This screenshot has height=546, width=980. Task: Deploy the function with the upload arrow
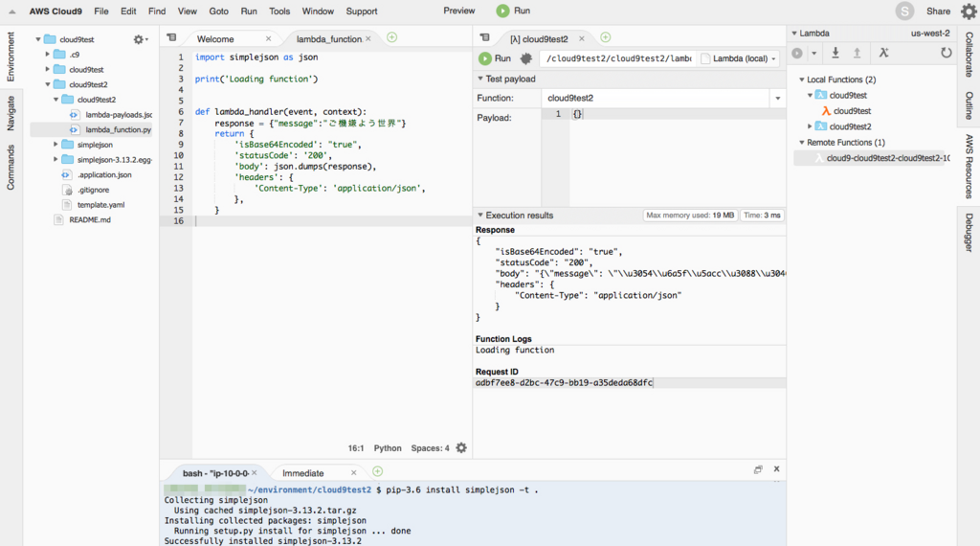857,53
